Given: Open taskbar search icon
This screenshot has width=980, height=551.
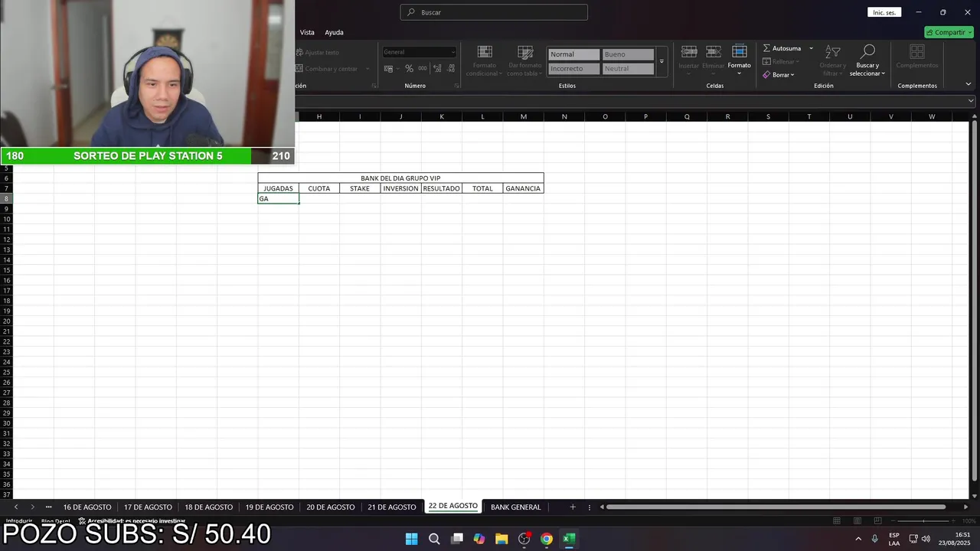Looking at the screenshot, I should [434, 539].
